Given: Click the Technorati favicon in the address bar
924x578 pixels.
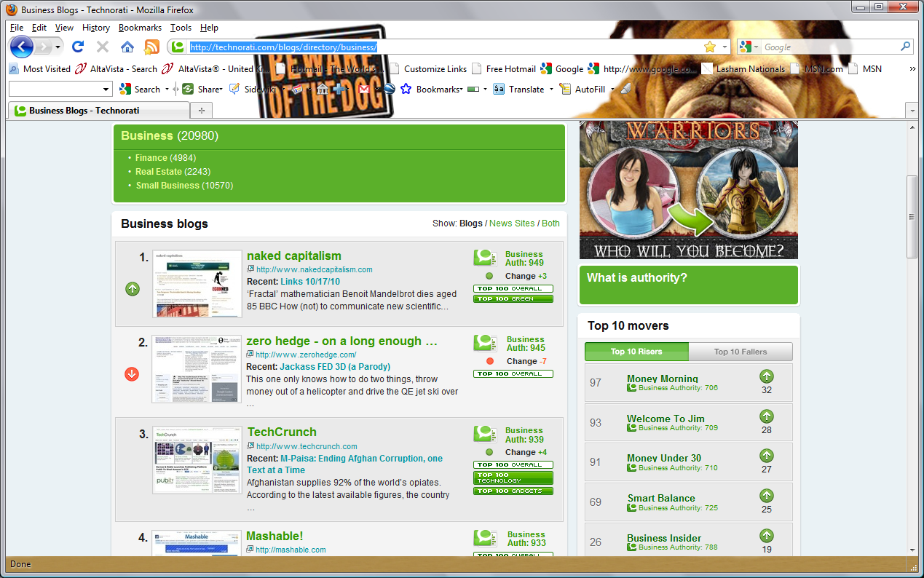Looking at the screenshot, I should point(178,47).
